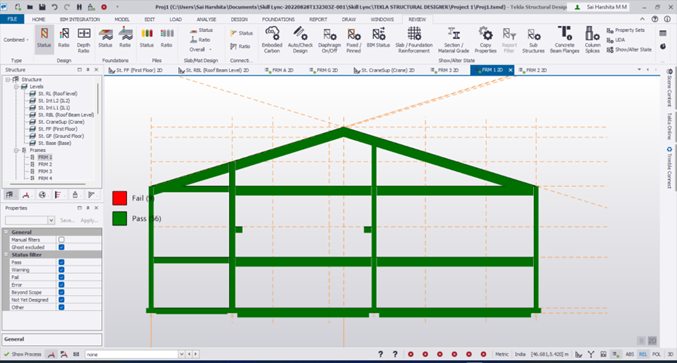Open the Combined type dropdown

coord(16,40)
